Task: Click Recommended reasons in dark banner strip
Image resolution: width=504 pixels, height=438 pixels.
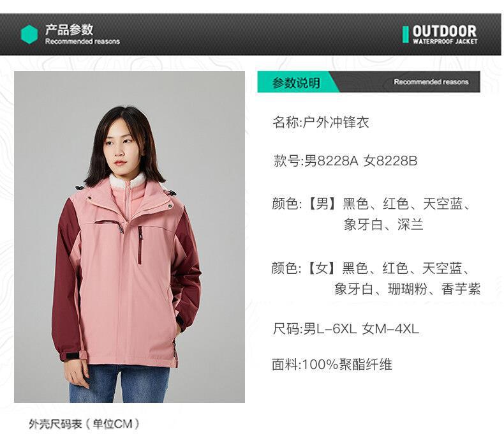Action: (x=431, y=82)
